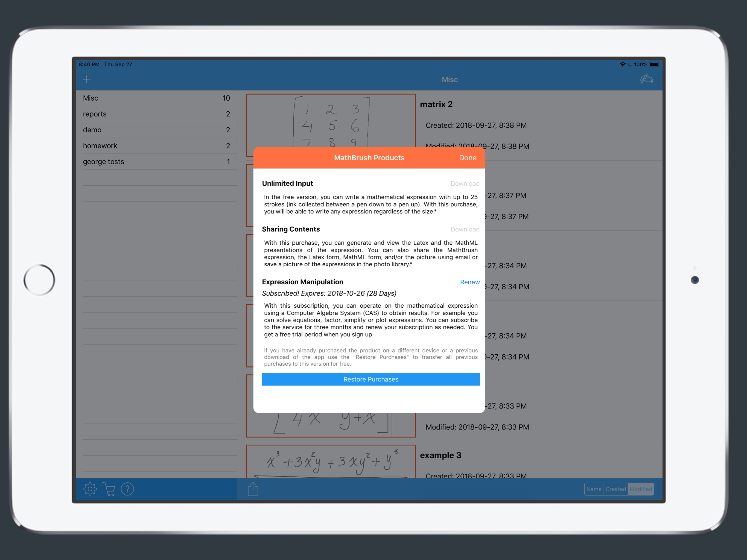Click the 'matrix 2' title

tap(436, 104)
